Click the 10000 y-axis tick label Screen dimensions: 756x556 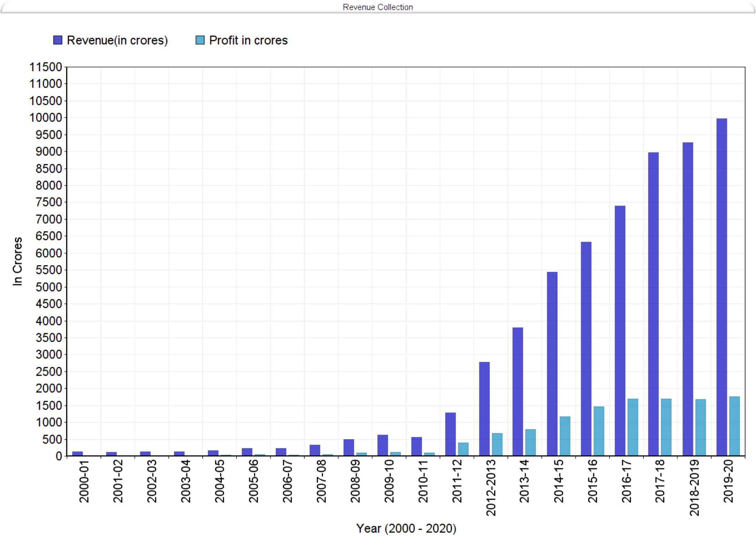[46, 118]
